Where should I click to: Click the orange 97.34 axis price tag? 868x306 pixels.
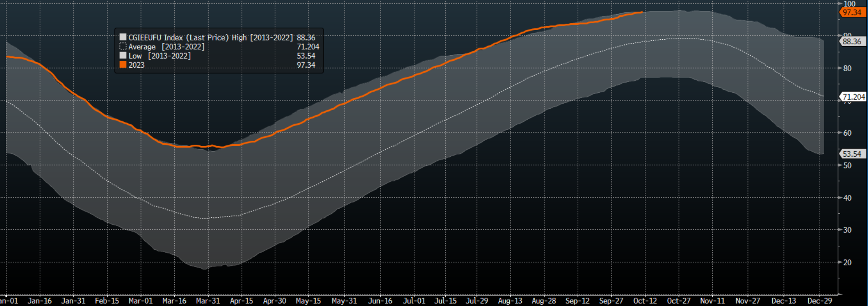point(852,12)
